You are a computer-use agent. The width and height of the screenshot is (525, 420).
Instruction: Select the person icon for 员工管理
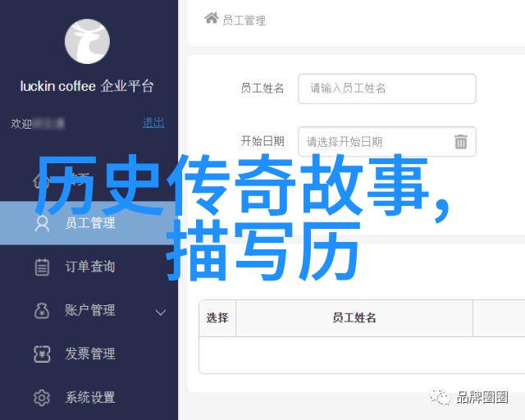tap(42, 223)
